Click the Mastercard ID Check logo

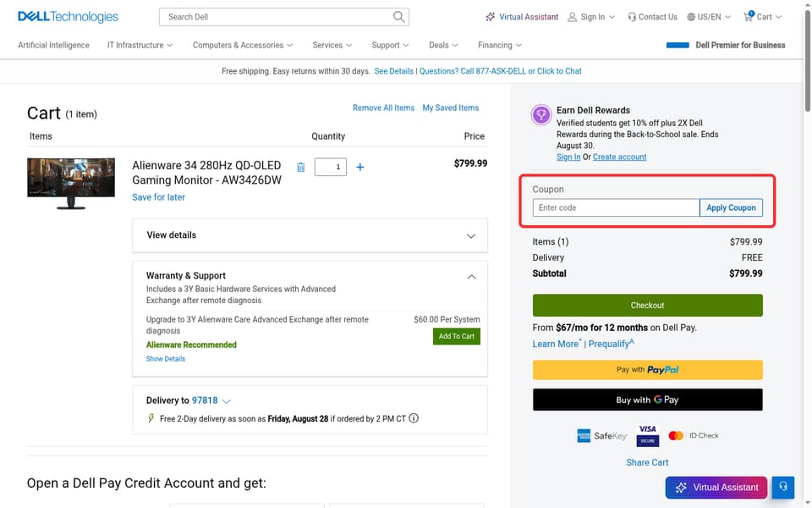pyautogui.click(x=694, y=435)
